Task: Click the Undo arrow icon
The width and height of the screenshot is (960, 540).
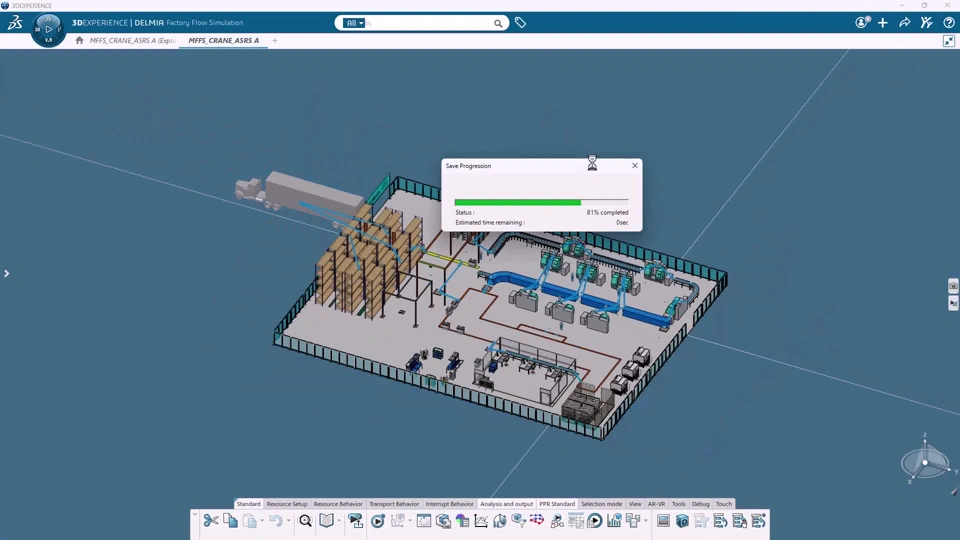Action: (x=275, y=521)
